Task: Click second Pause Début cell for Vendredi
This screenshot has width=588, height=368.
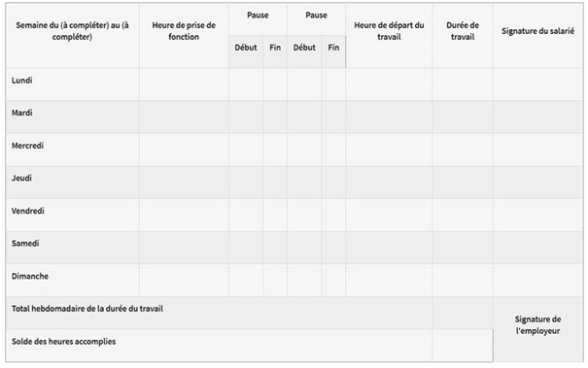Action: tap(304, 215)
